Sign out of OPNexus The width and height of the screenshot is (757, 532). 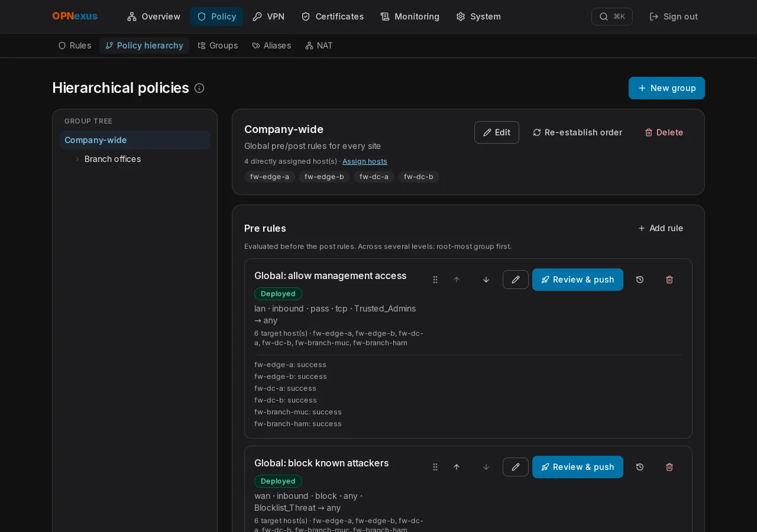674,17
